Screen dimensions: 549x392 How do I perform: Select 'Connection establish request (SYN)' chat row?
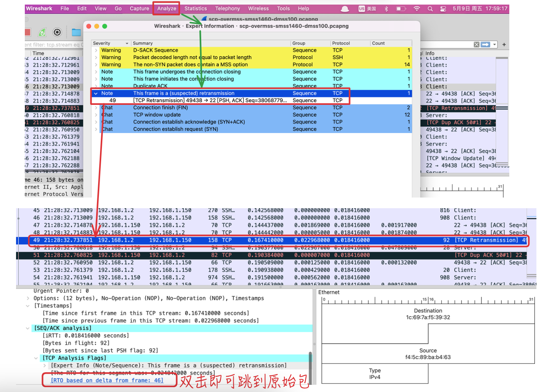pyautogui.click(x=252, y=129)
